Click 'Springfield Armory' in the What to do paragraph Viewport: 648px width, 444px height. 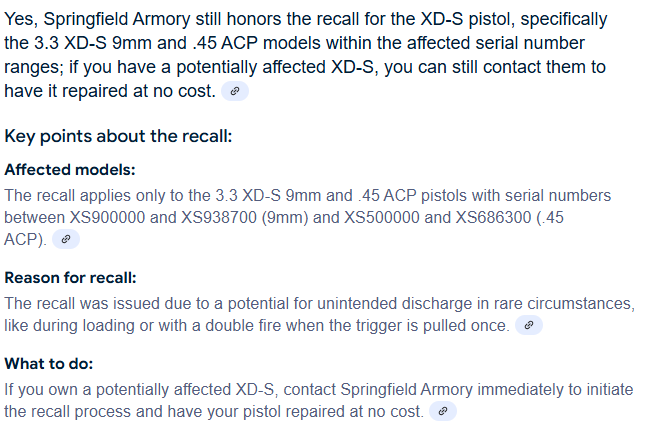[x=406, y=389]
